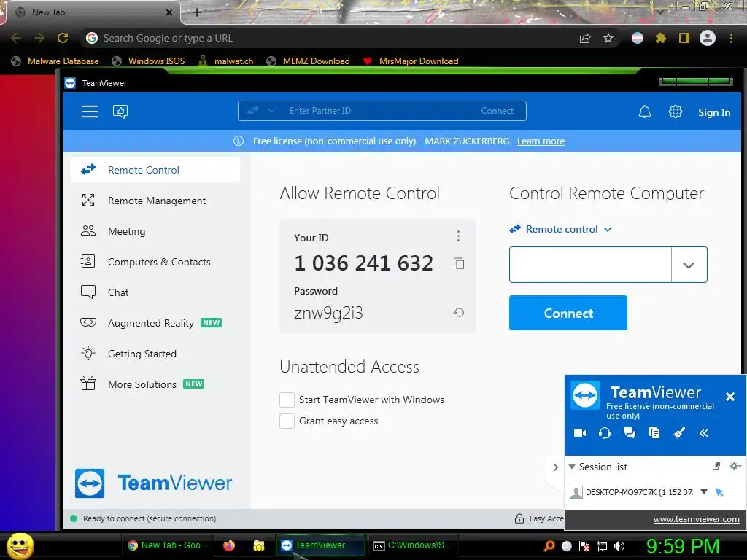Open Augmented Reality section

(155, 323)
